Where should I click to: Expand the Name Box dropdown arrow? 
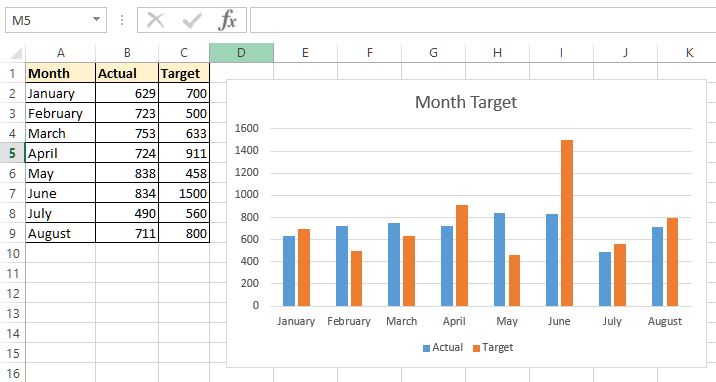(x=96, y=20)
